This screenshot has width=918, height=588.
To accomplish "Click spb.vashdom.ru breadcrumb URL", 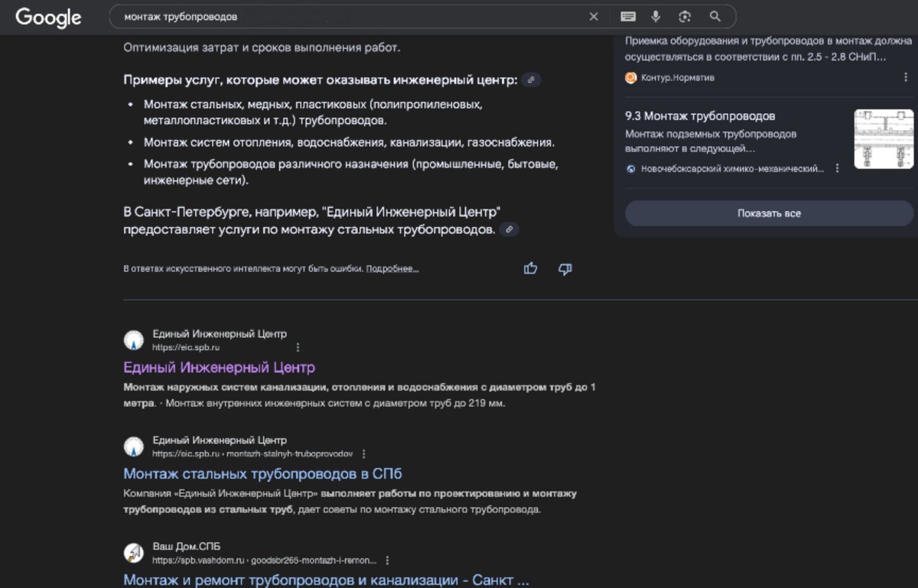I will [265, 560].
